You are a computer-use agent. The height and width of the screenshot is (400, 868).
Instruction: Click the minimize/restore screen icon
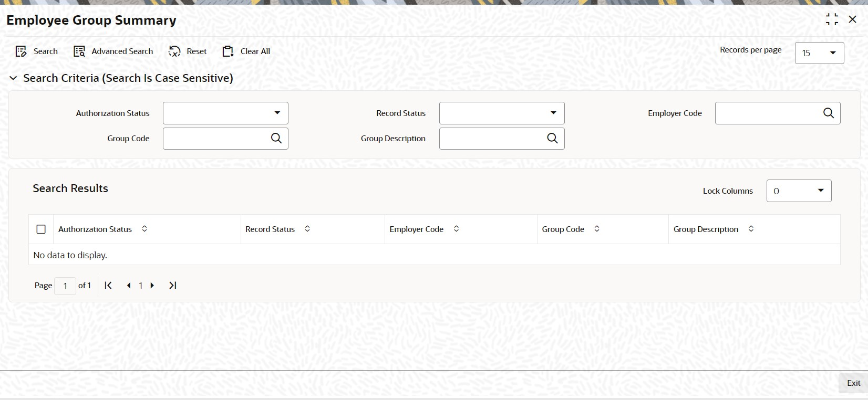pyautogui.click(x=832, y=20)
